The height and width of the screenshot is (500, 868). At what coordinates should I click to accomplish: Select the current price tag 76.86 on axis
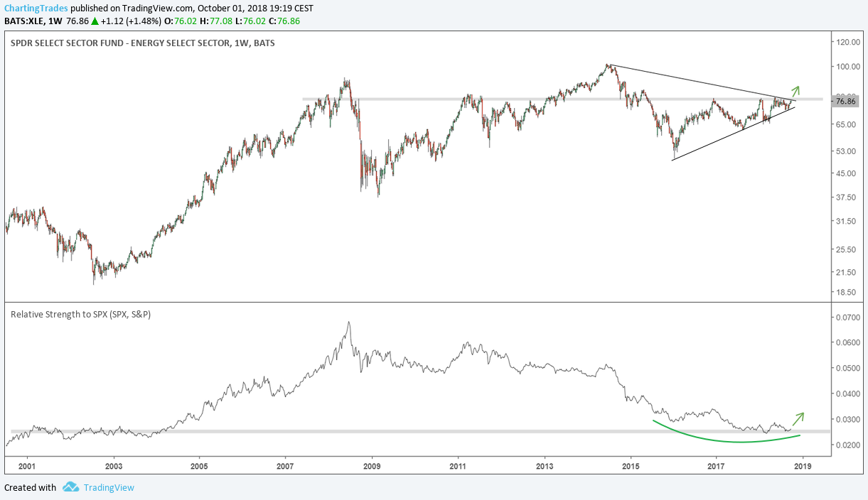[845, 102]
